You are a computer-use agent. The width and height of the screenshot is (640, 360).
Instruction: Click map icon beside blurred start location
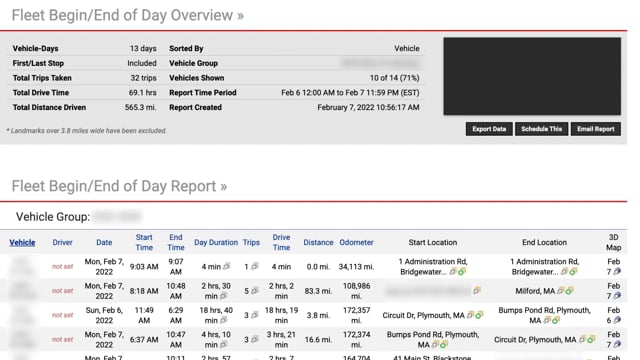coord(476,291)
